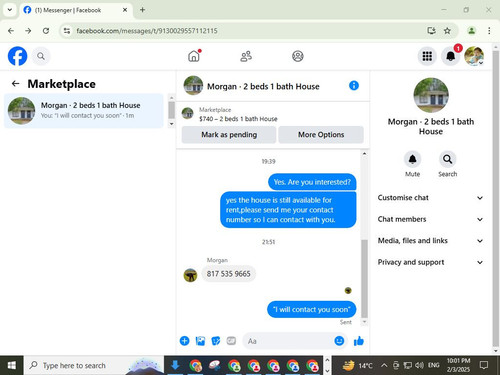Click More Options button
Viewport: 500px width, 375px height.
coord(321,135)
